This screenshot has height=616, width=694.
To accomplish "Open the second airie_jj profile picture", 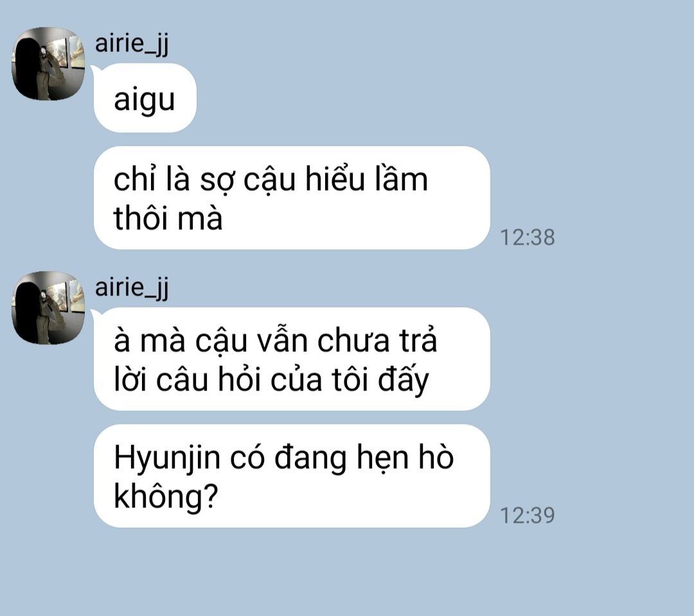I will (48, 308).
